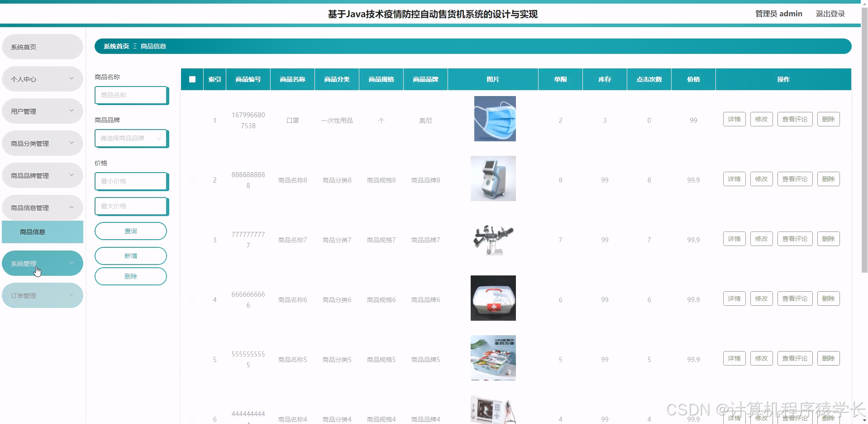The image size is (868, 424).
Task: Click 修改 on the 商品名称8 row
Action: pyautogui.click(x=761, y=178)
